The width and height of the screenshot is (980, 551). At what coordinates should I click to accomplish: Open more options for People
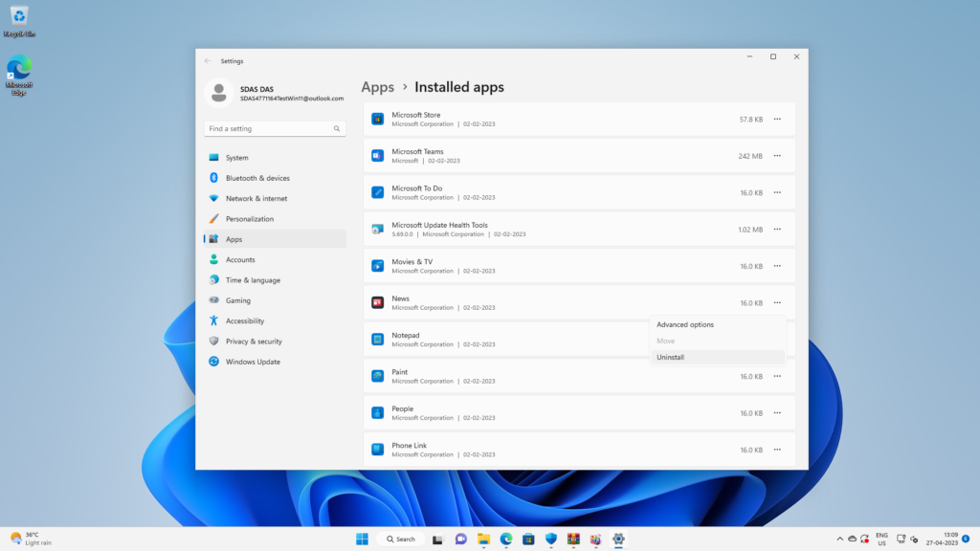pos(777,413)
